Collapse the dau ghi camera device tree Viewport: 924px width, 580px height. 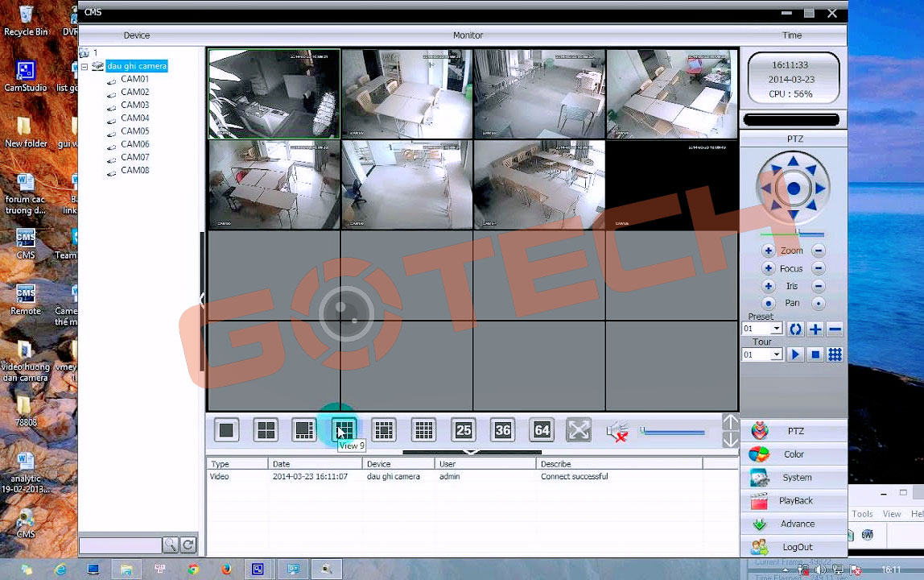(x=85, y=65)
